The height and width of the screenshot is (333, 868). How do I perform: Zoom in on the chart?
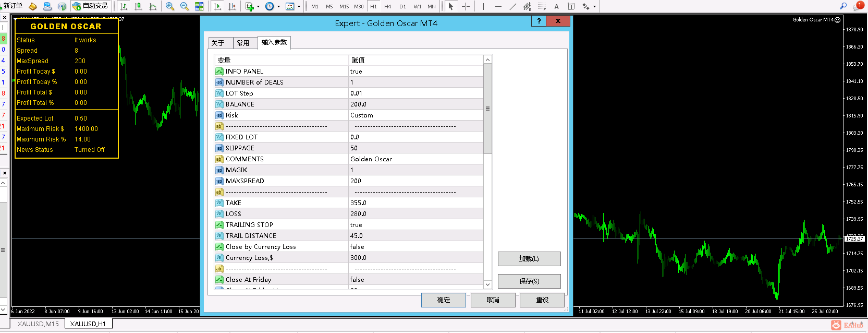click(x=170, y=6)
